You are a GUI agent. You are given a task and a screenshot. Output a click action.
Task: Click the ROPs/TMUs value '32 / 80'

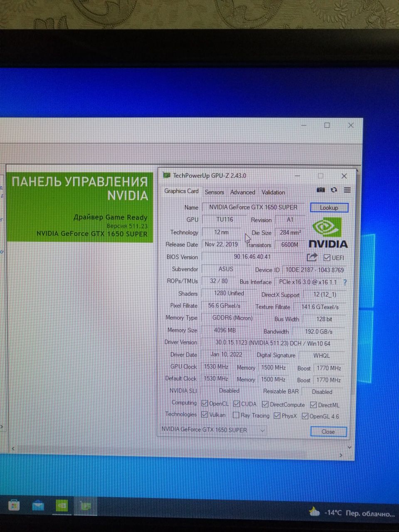[219, 281]
